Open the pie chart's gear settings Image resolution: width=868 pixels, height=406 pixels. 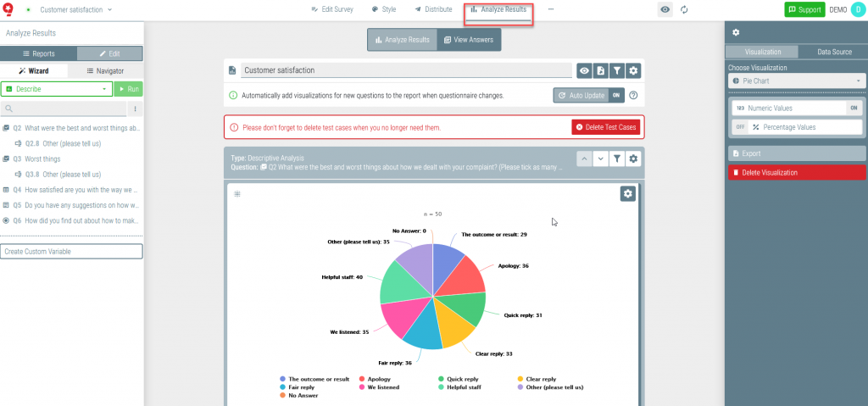(627, 194)
